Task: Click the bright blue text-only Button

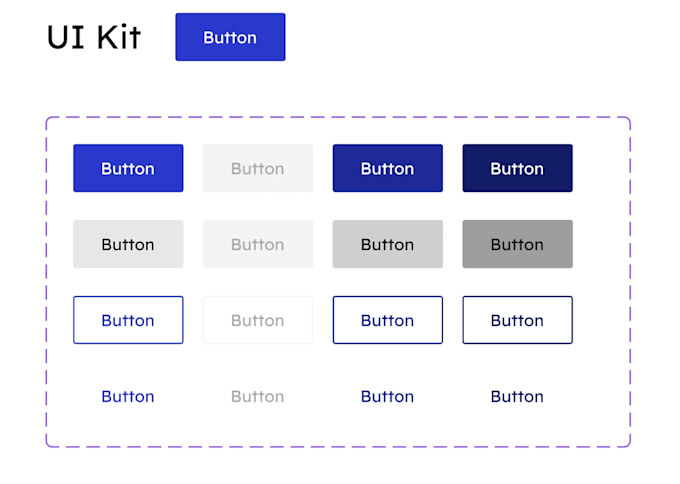Action: (128, 396)
